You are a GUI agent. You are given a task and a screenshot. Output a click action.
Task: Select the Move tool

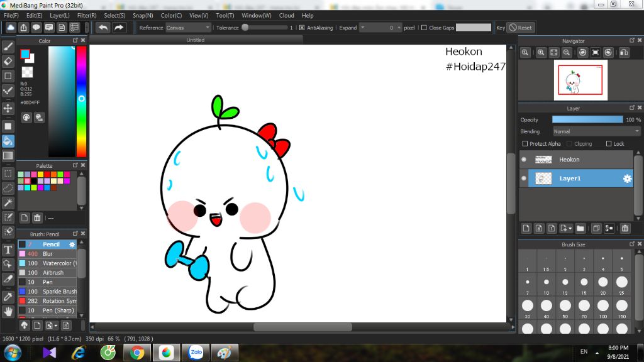click(8, 108)
